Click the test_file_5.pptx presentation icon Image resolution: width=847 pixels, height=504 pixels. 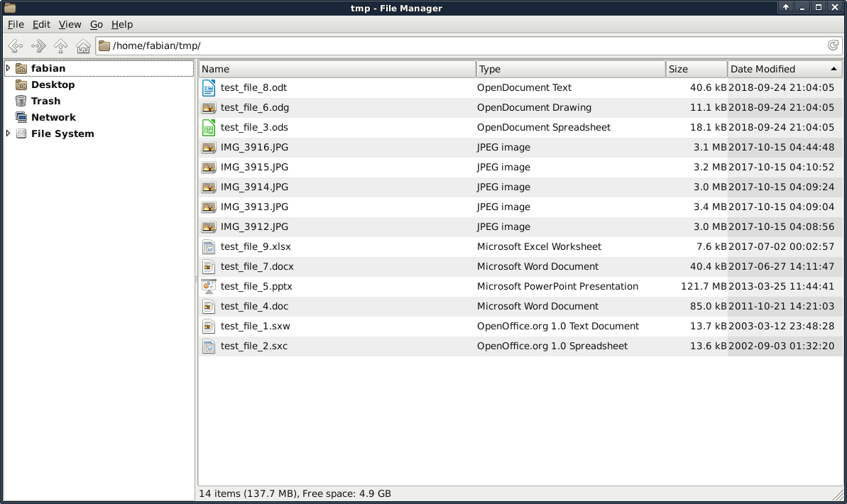[x=208, y=287]
